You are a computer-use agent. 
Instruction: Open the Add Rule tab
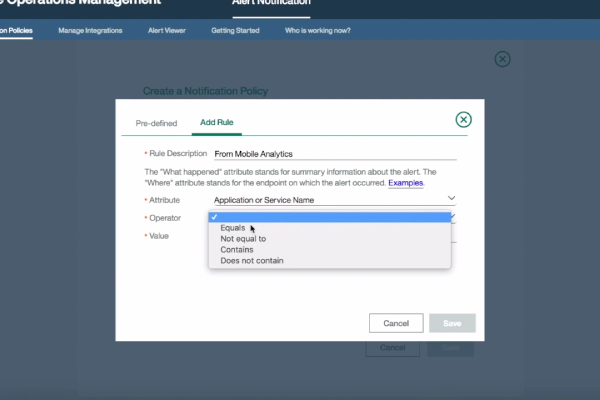[x=217, y=122]
